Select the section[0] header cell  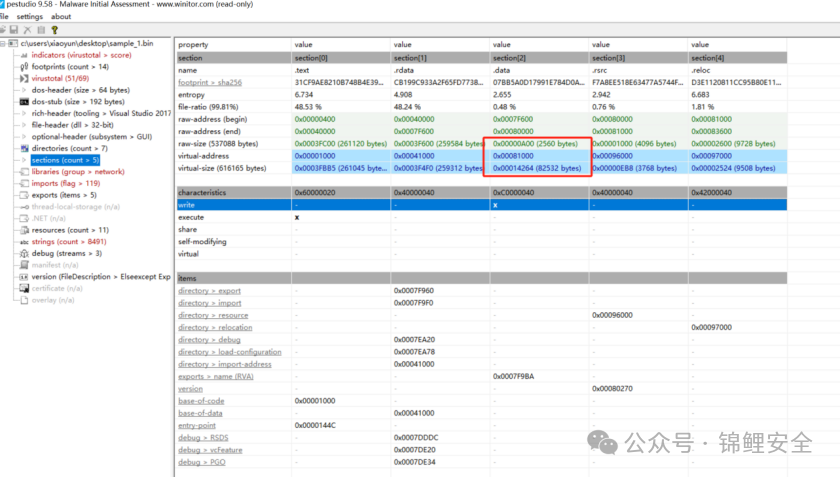click(x=341, y=58)
